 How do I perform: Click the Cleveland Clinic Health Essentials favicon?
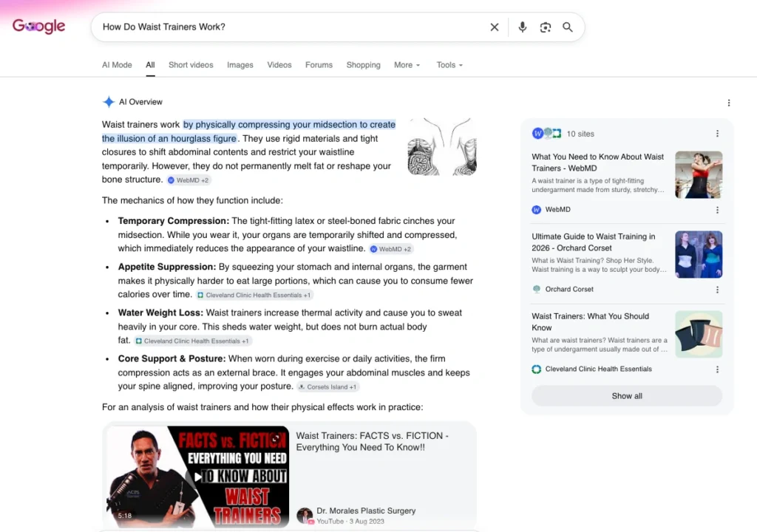pyautogui.click(x=537, y=369)
